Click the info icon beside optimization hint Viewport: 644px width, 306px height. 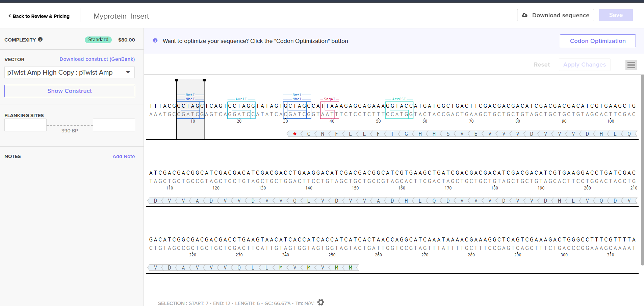(x=155, y=41)
